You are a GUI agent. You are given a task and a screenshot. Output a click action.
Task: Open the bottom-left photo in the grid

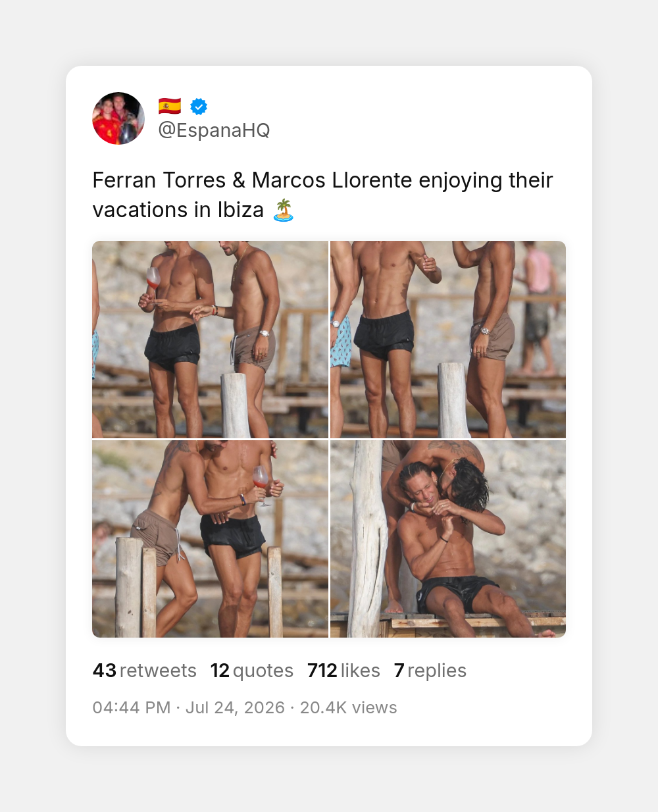click(x=210, y=539)
